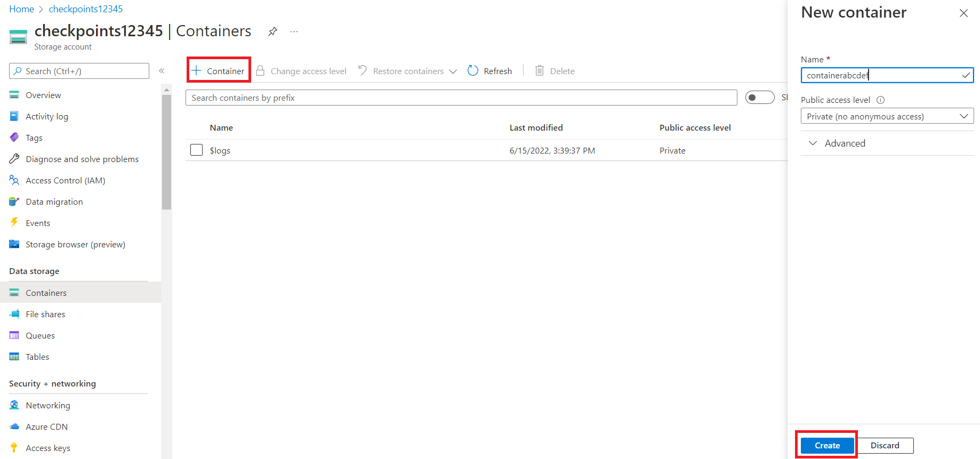Click the sidebar vertical scrollbar
The image size is (980, 459).
(x=166, y=152)
